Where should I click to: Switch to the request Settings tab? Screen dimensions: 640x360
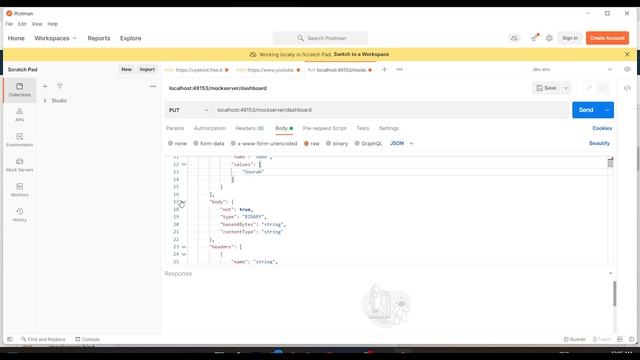(389, 128)
